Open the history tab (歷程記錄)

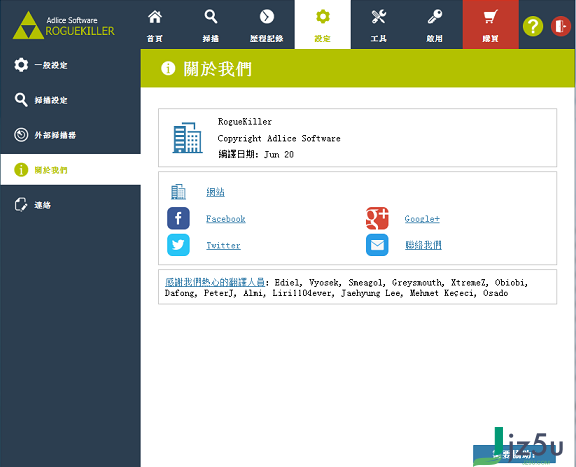[267, 25]
